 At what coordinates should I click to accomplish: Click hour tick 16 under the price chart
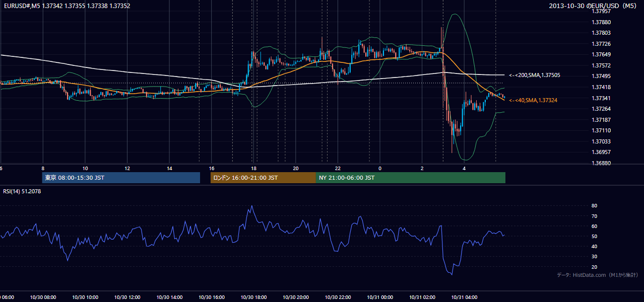click(212, 168)
